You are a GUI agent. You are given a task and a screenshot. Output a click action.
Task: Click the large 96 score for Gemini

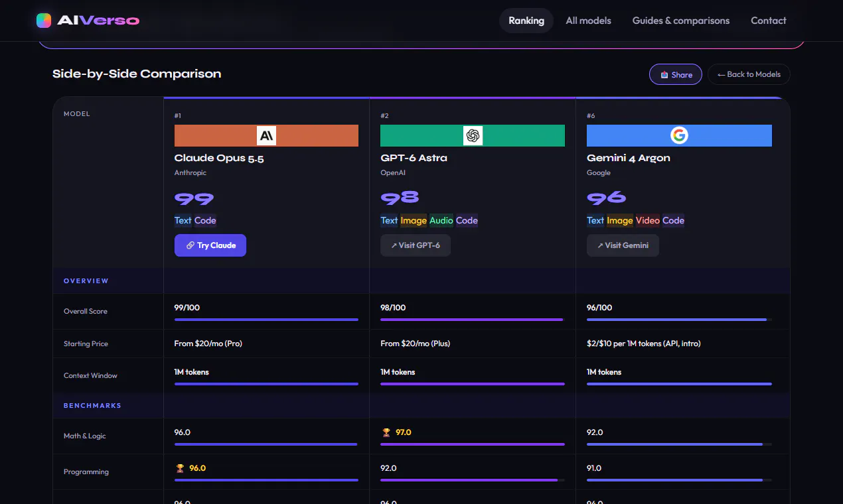tap(607, 198)
